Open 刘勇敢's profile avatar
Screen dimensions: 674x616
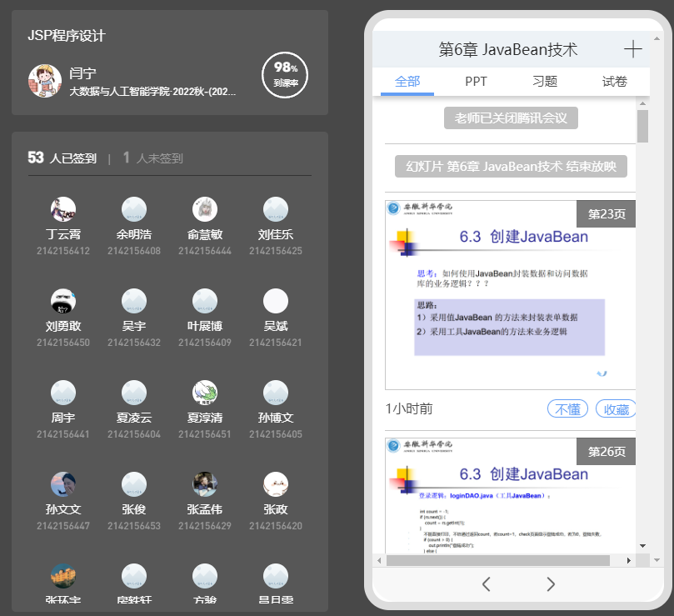[63, 301]
